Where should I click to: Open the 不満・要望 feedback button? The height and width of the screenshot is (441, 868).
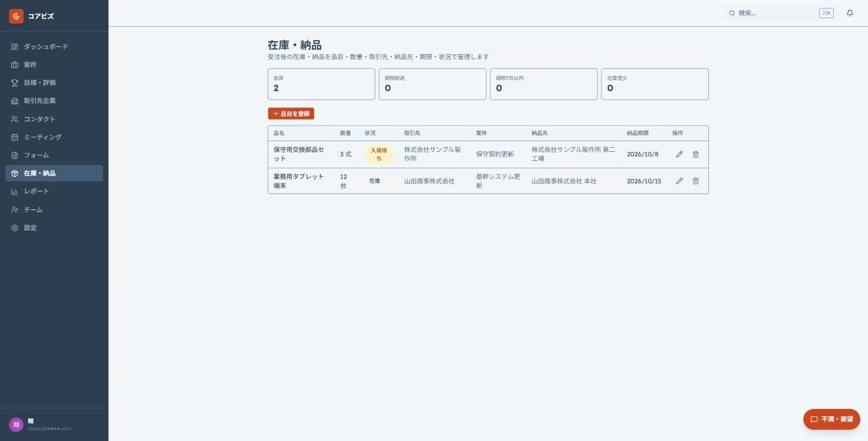831,419
